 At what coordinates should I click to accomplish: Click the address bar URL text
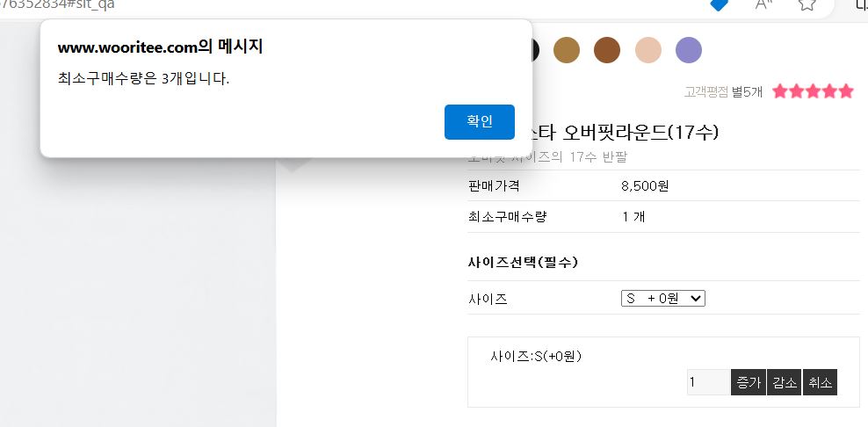click(x=58, y=5)
